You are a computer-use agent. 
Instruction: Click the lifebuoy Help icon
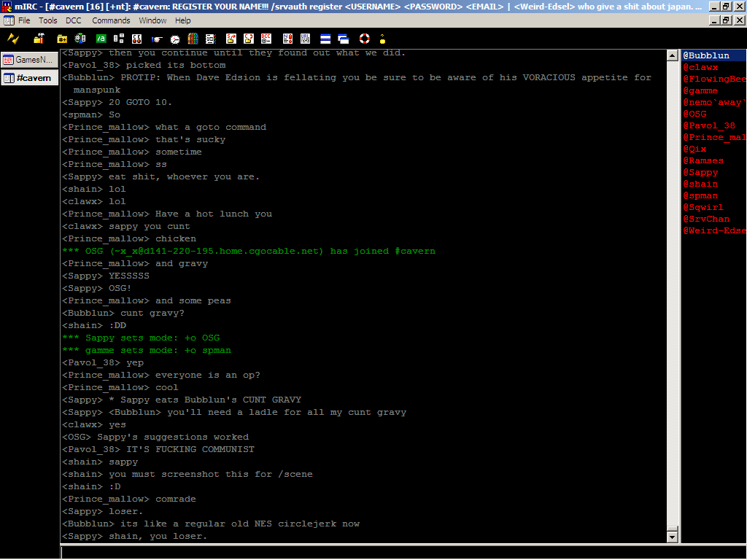tap(364, 38)
